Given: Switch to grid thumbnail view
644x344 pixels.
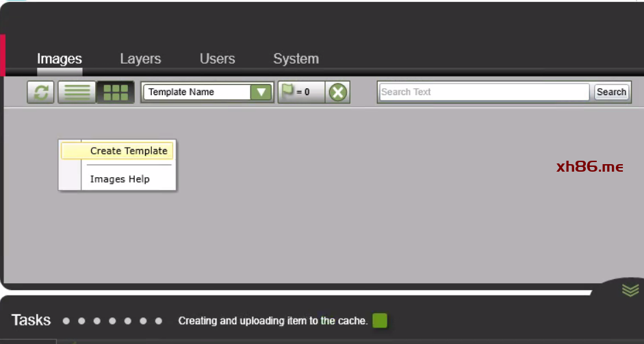Looking at the screenshot, I should 115,92.
